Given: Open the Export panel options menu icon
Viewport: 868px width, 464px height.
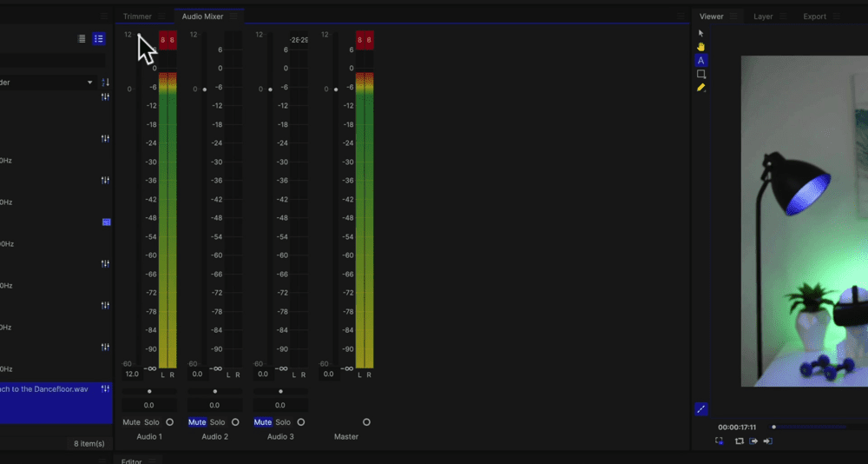Looking at the screenshot, I should pos(836,17).
